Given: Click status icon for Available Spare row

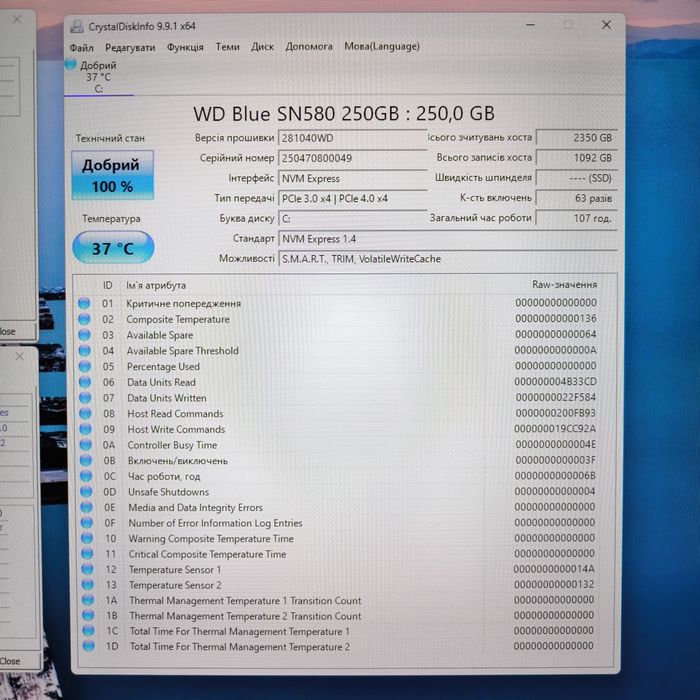Looking at the screenshot, I should 84,335.
